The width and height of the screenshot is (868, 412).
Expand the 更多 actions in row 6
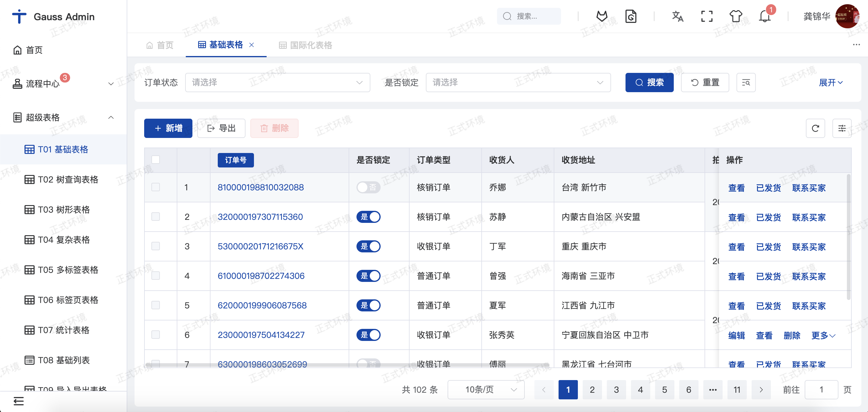tap(823, 335)
